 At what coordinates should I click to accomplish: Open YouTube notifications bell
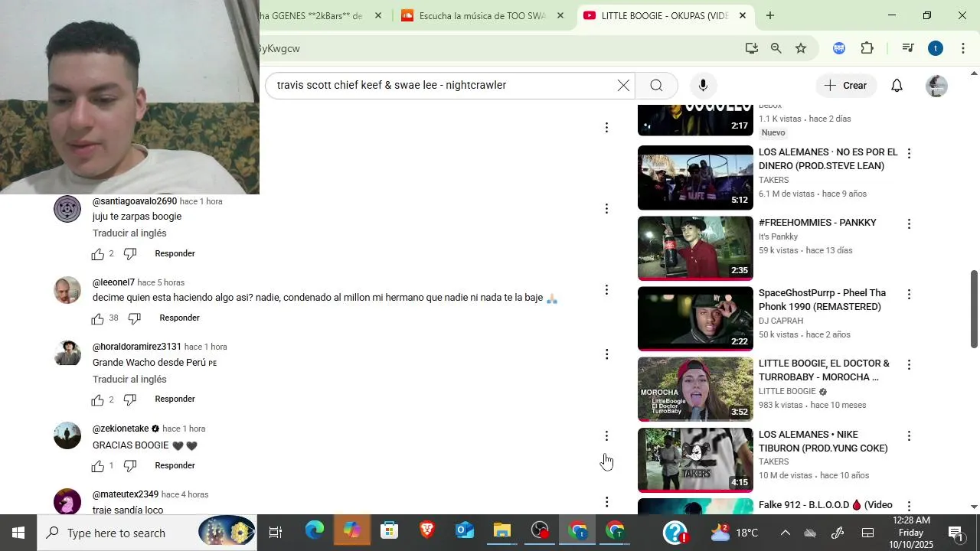click(x=897, y=86)
